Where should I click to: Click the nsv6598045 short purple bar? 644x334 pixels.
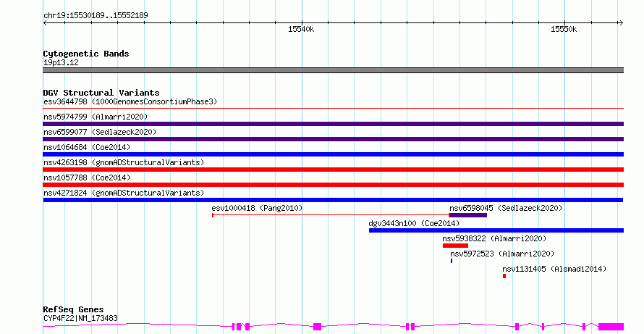468,215
